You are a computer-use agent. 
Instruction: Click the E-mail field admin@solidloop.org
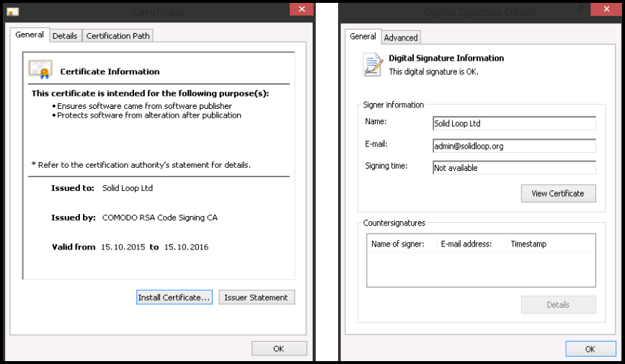click(x=514, y=146)
